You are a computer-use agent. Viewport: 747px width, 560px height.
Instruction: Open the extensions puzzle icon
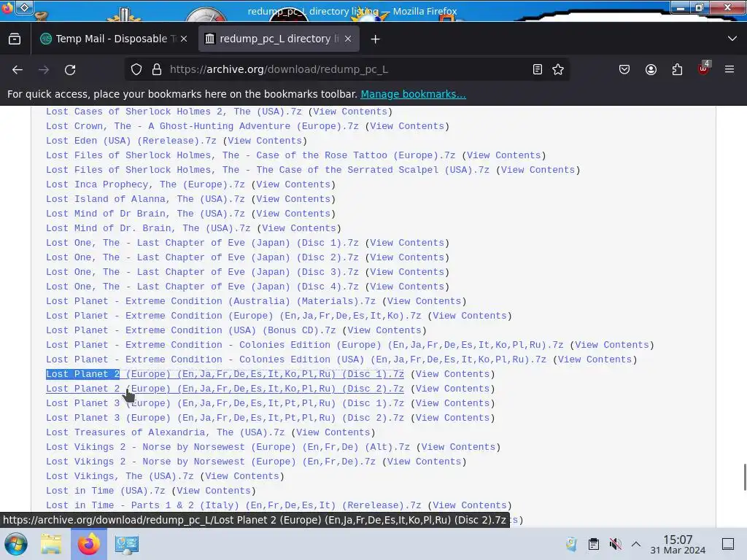[677, 69]
